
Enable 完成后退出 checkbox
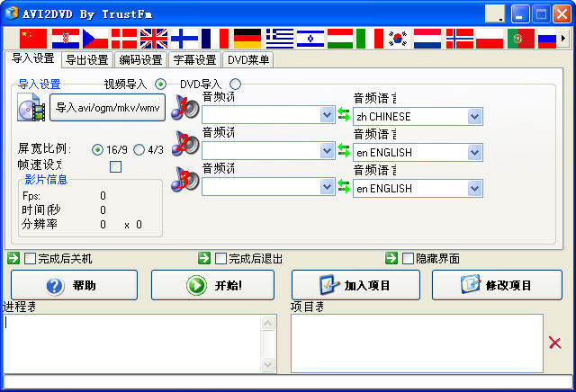[220, 258]
